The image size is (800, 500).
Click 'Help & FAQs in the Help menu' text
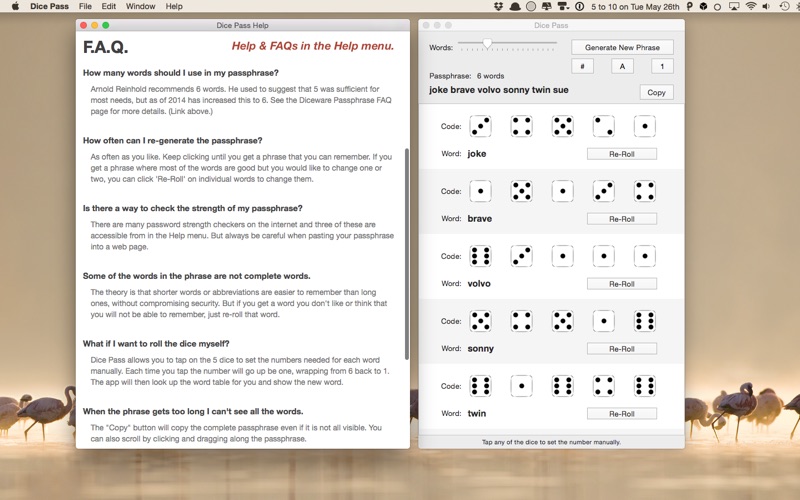[313, 46]
